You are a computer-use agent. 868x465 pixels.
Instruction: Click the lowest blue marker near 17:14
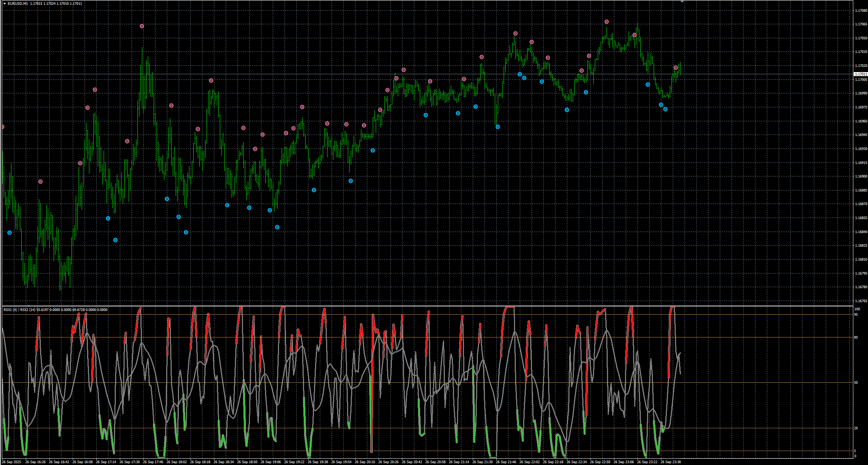(x=115, y=240)
